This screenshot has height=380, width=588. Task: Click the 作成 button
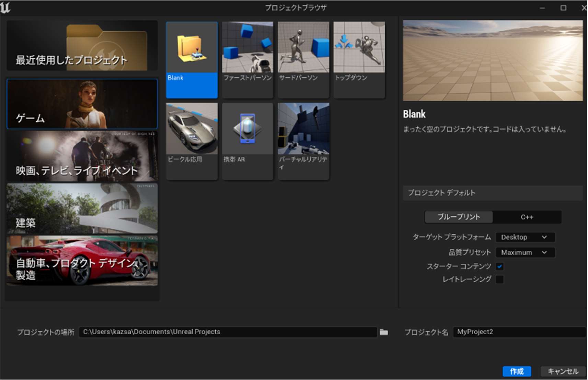(x=517, y=371)
